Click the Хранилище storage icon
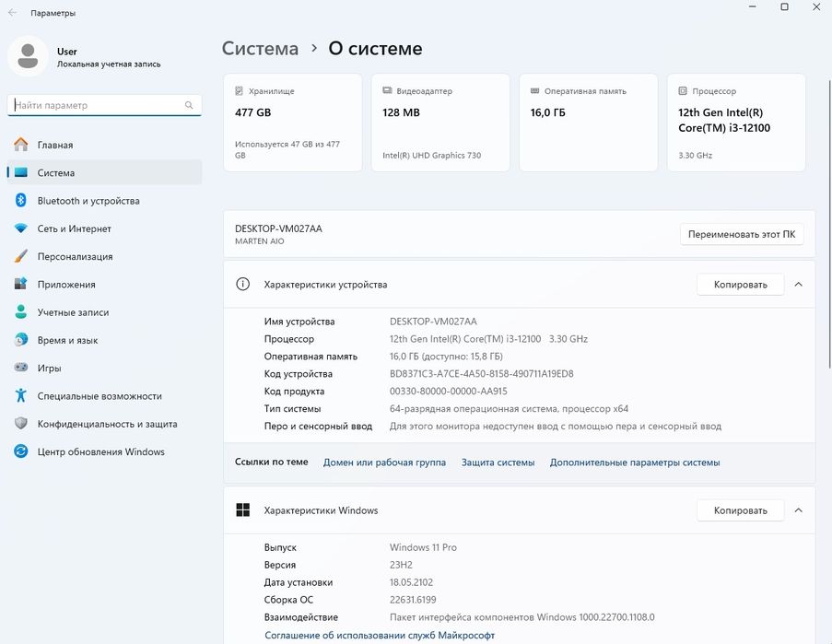 [x=239, y=90]
